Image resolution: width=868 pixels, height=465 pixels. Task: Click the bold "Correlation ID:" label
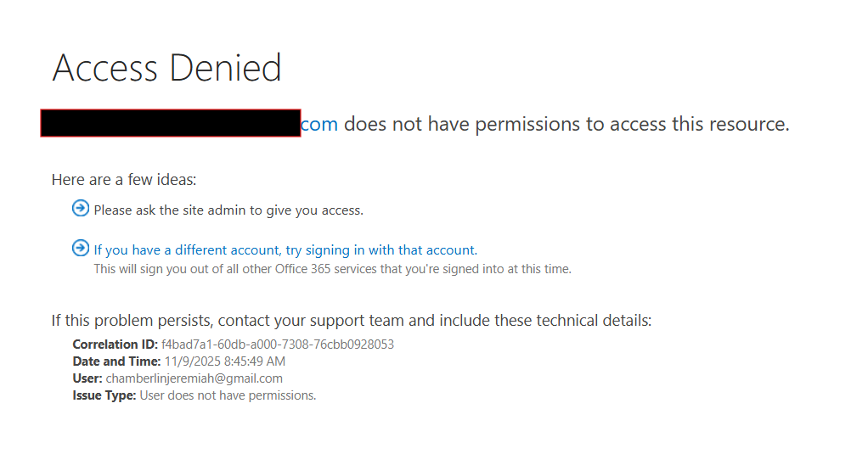pyautogui.click(x=115, y=345)
